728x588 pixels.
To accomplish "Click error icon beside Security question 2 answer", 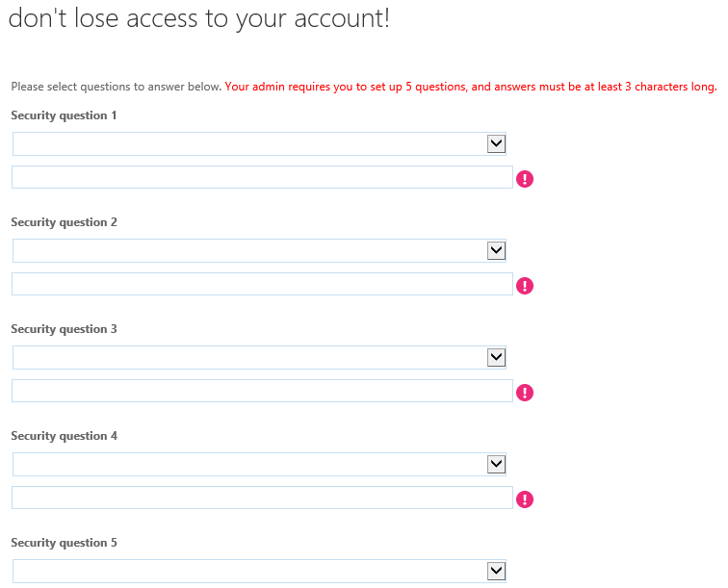I will point(525,285).
